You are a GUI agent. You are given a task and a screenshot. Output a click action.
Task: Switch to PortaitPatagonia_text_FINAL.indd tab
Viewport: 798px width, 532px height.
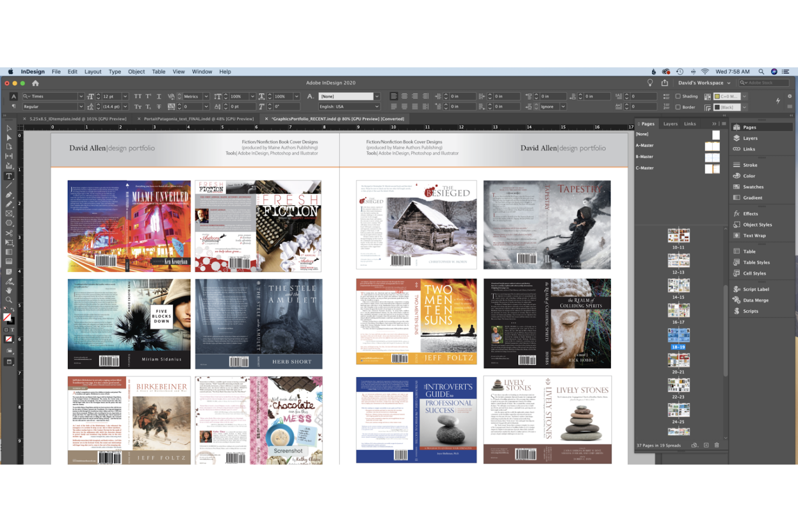(198, 119)
